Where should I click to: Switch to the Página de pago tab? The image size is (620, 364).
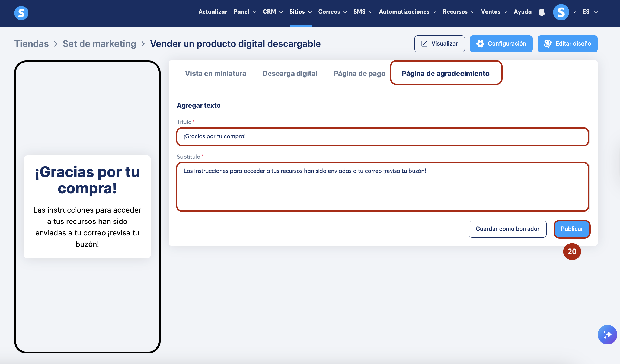359,74
